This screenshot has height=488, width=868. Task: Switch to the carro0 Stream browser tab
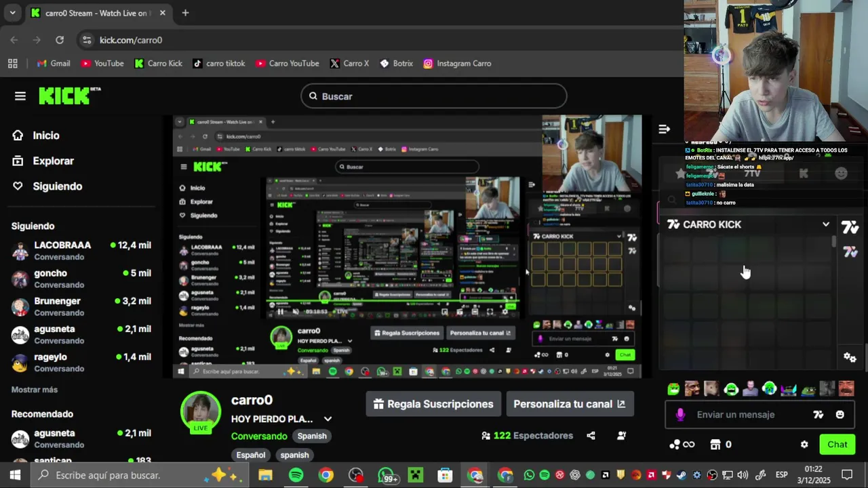click(x=98, y=13)
